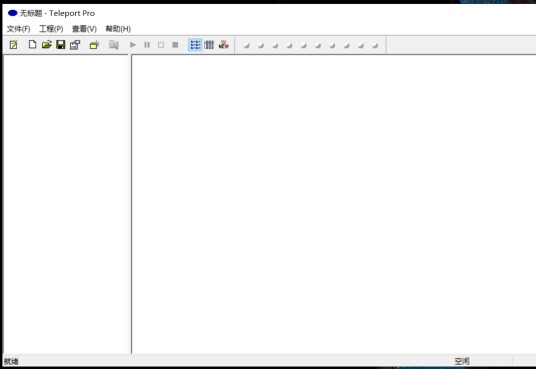Click the first thread status indicator dot
This screenshot has height=369, width=536.
click(246, 45)
